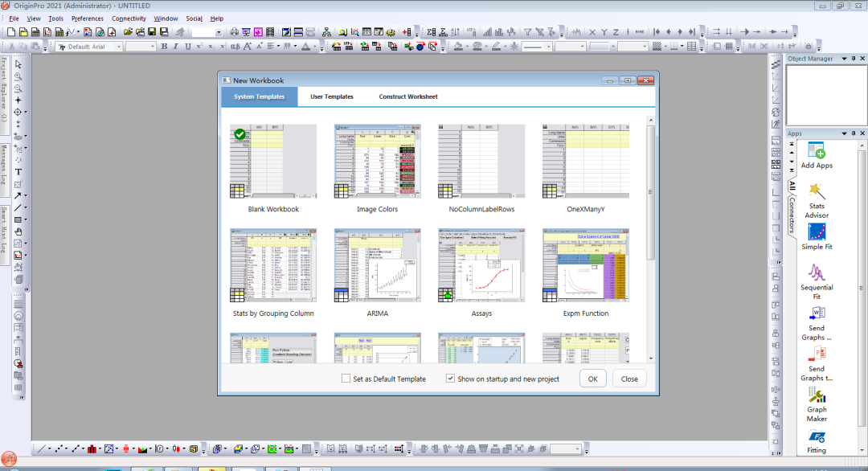Open the File menu

click(14, 18)
